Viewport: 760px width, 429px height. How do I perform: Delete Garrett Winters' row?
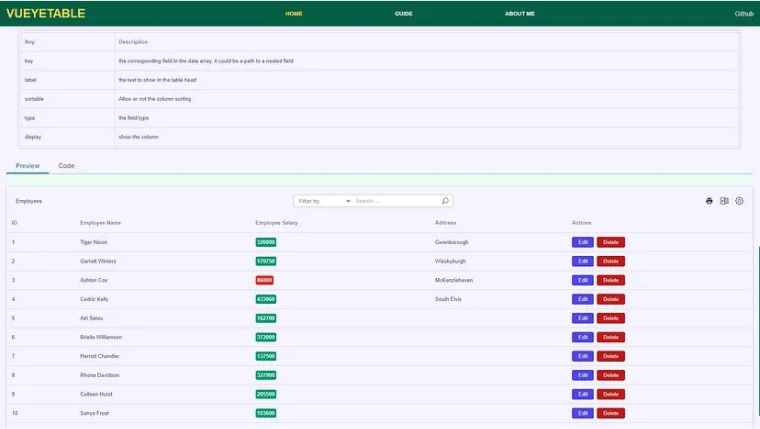coord(611,261)
